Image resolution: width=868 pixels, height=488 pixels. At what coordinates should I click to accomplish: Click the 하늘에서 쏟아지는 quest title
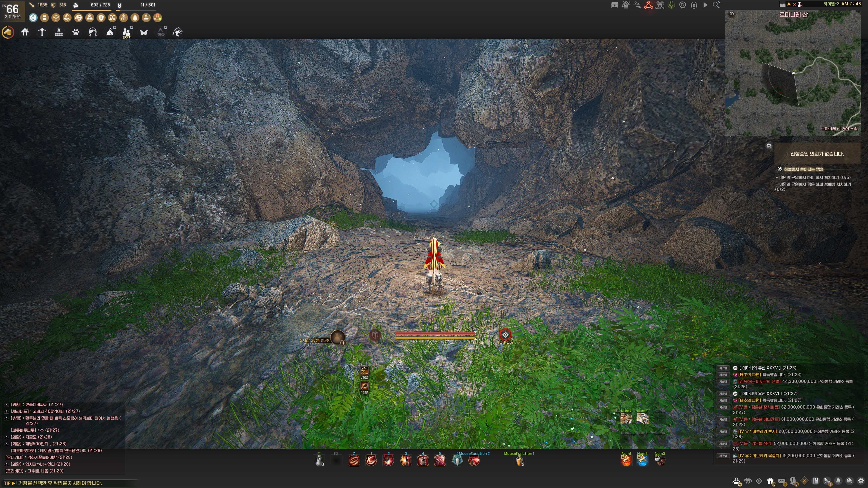point(803,169)
